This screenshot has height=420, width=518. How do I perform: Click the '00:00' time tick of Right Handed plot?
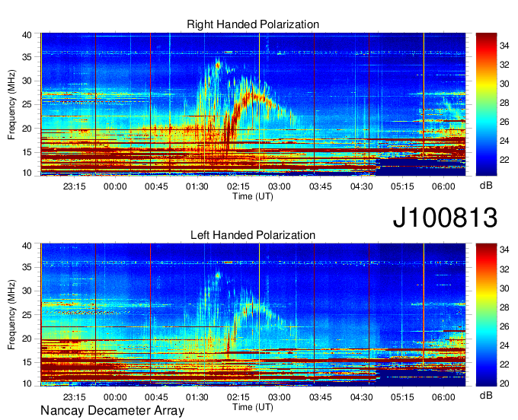115,186
